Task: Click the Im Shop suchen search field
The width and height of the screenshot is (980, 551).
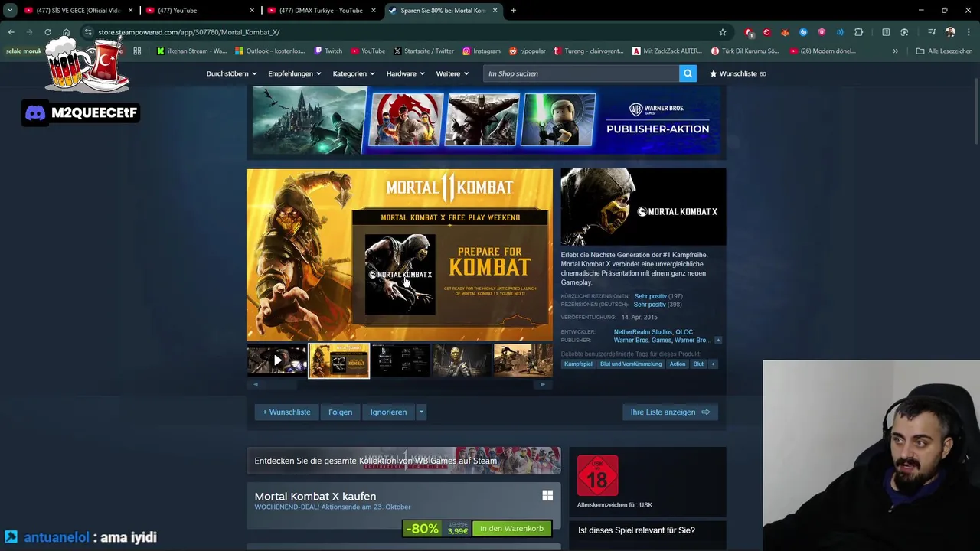Action: [x=581, y=73]
